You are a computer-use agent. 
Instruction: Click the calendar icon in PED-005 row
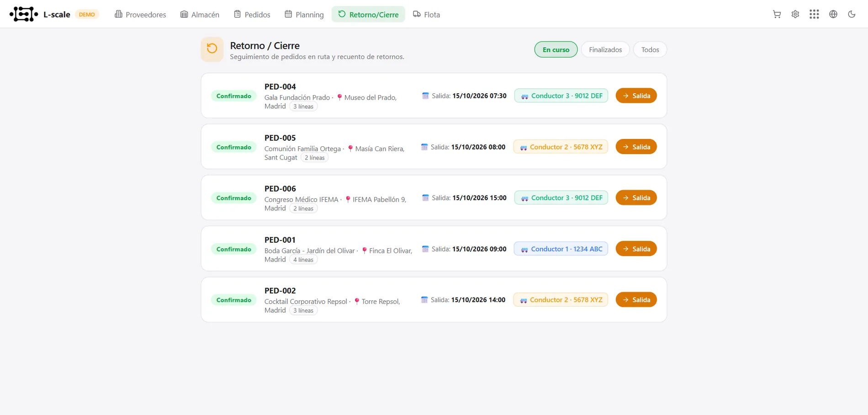424,147
